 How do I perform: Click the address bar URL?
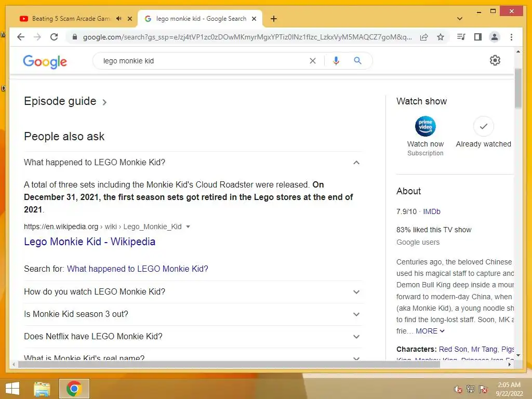pyautogui.click(x=247, y=37)
